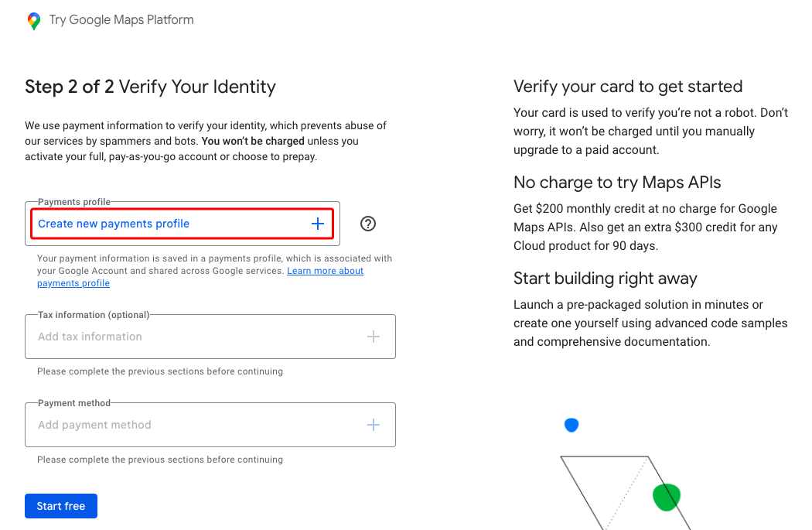Screen dimensions: 812x530
Task: Open the payments profile help icon
Action: [367, 224]
